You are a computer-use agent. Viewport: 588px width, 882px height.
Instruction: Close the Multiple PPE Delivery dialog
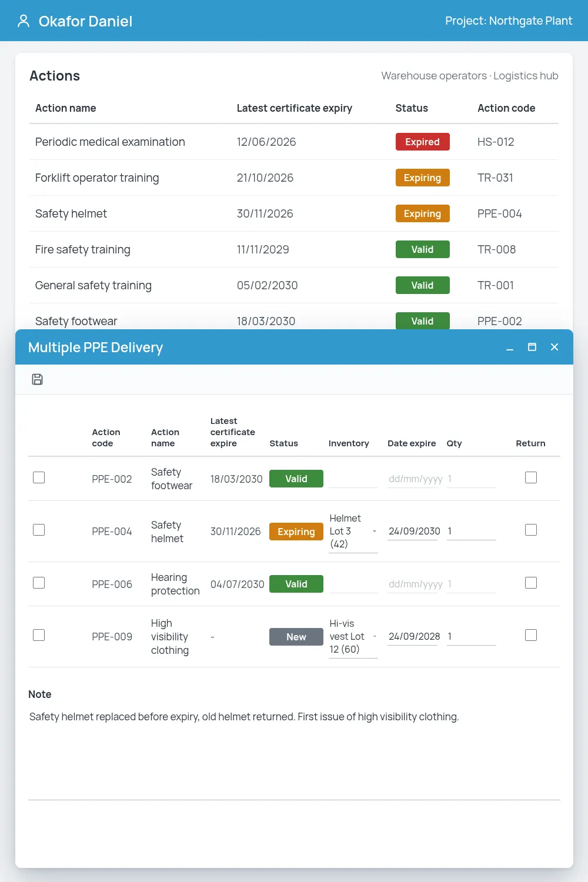(x=554, y=347)
